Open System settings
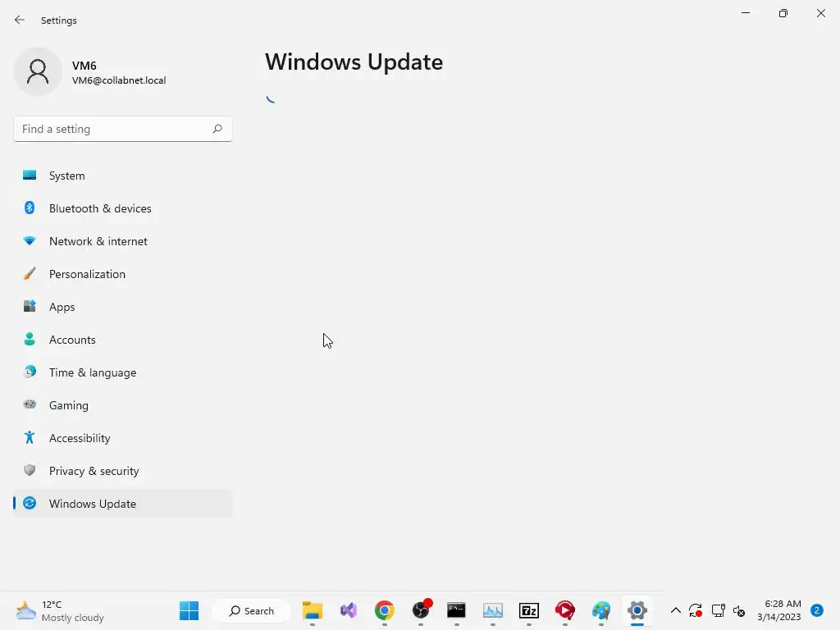 [x=123, y=176]
